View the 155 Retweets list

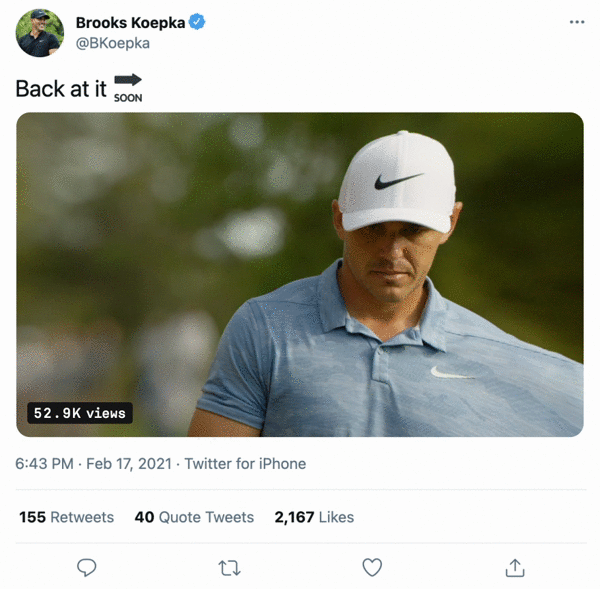67,517
